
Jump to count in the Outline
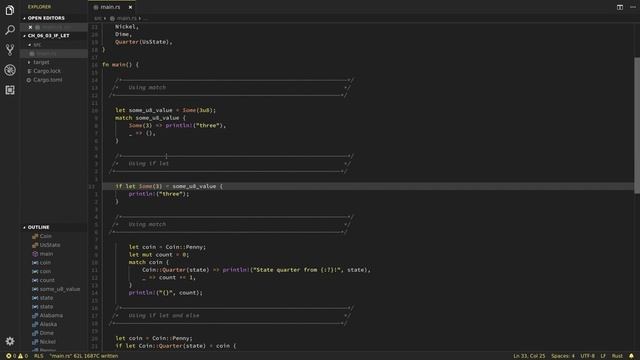pos(47,280)
